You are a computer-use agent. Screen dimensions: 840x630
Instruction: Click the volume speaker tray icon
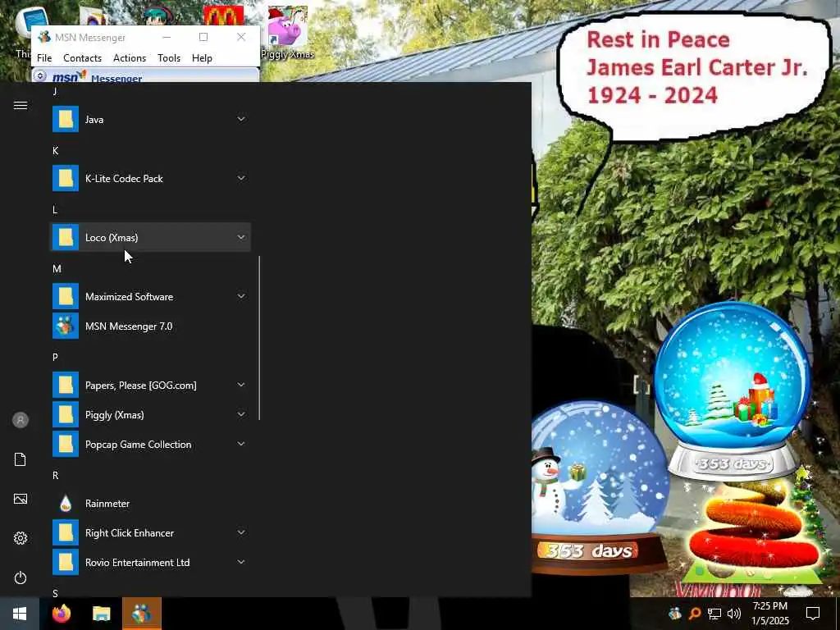click(734, 614)
